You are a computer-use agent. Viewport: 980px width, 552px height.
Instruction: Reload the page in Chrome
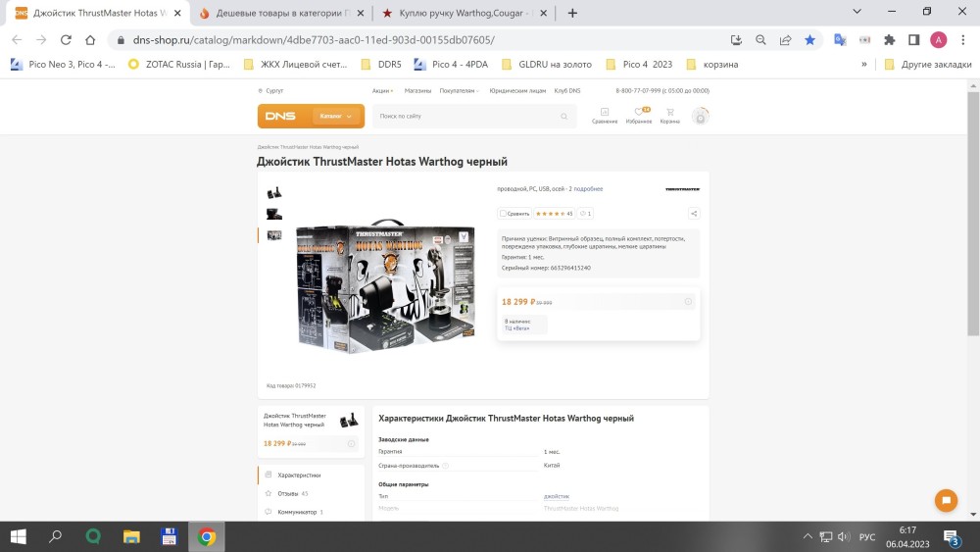pos(66,40)
